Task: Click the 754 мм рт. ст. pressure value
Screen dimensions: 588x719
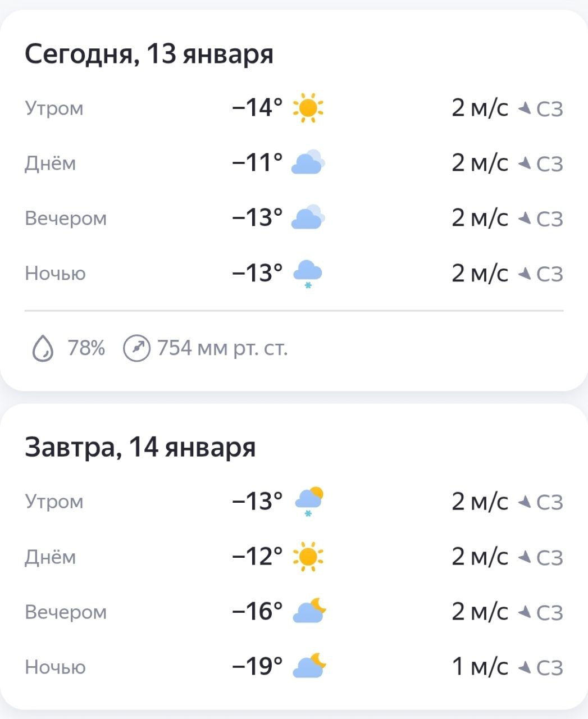Action: tap(222, 348)
